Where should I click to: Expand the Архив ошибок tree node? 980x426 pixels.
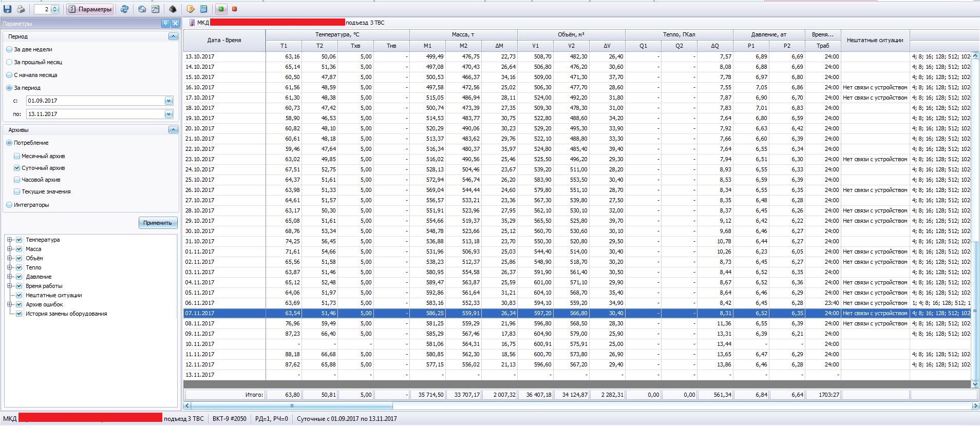[x=9, y=304]
